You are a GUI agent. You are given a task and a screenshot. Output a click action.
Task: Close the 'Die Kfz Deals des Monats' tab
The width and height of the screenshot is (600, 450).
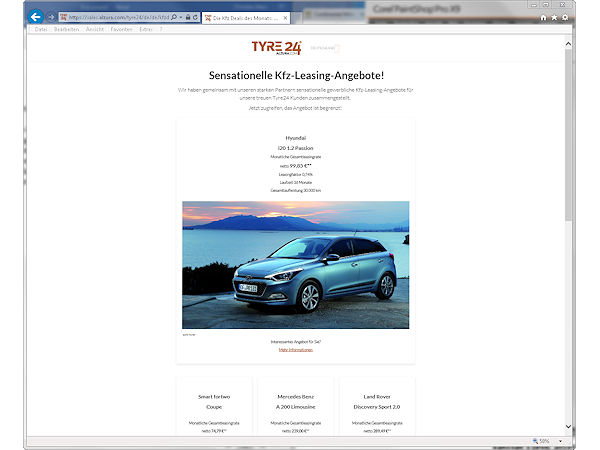[x=285, y=18]
